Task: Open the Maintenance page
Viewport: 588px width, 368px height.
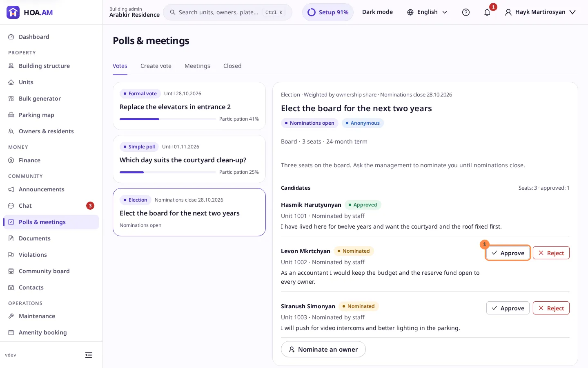Action: point(51,316)
